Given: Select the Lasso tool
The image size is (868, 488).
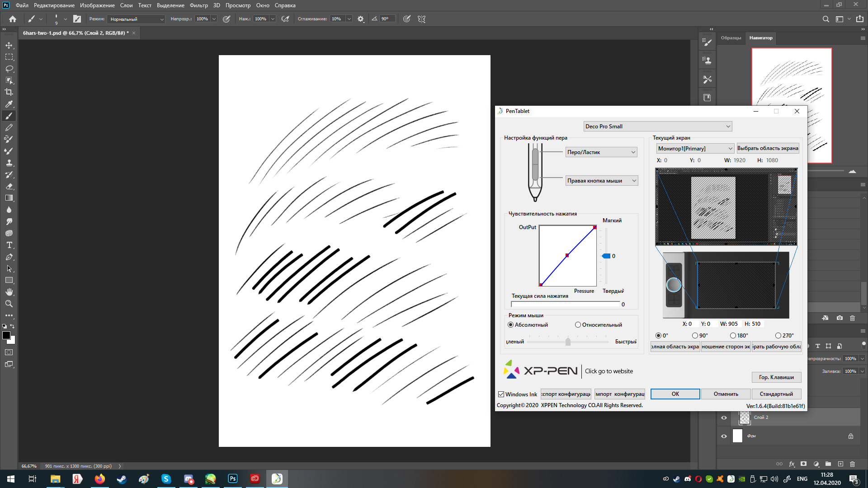Looking at the screenshot, I should pos(8,69).
